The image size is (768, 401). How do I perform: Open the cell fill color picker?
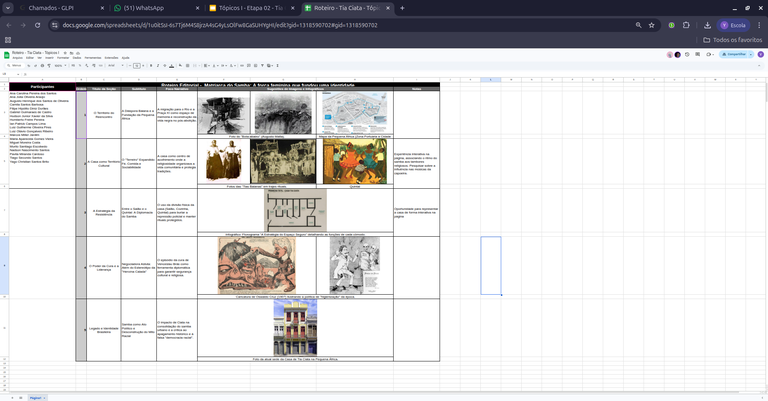[x=180, y=66]
